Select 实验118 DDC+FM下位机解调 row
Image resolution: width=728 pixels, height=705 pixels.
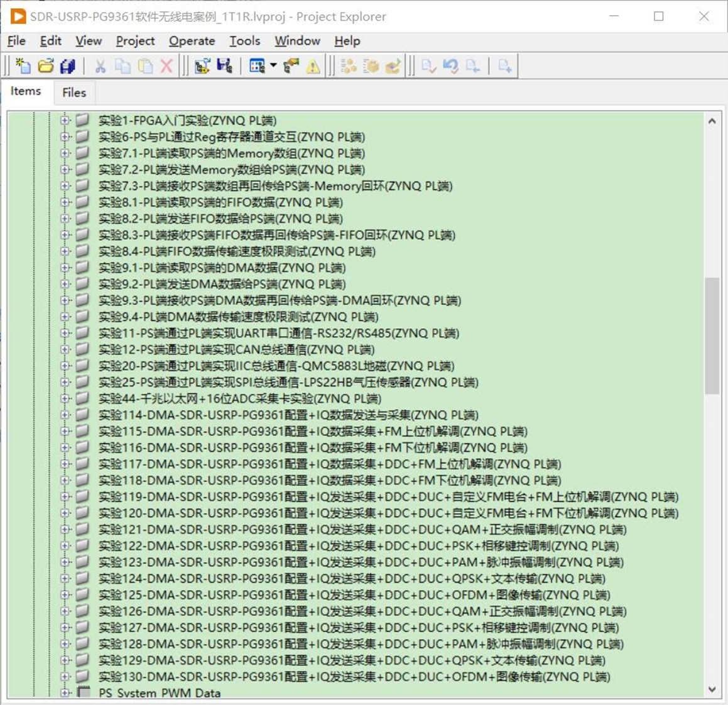click(x=330, y=480)
